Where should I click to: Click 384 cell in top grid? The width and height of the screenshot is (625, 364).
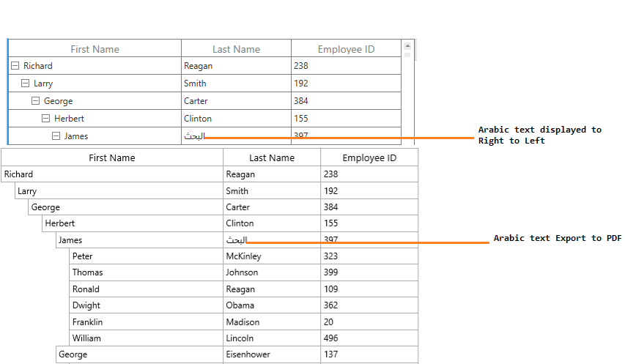point(346,101)
